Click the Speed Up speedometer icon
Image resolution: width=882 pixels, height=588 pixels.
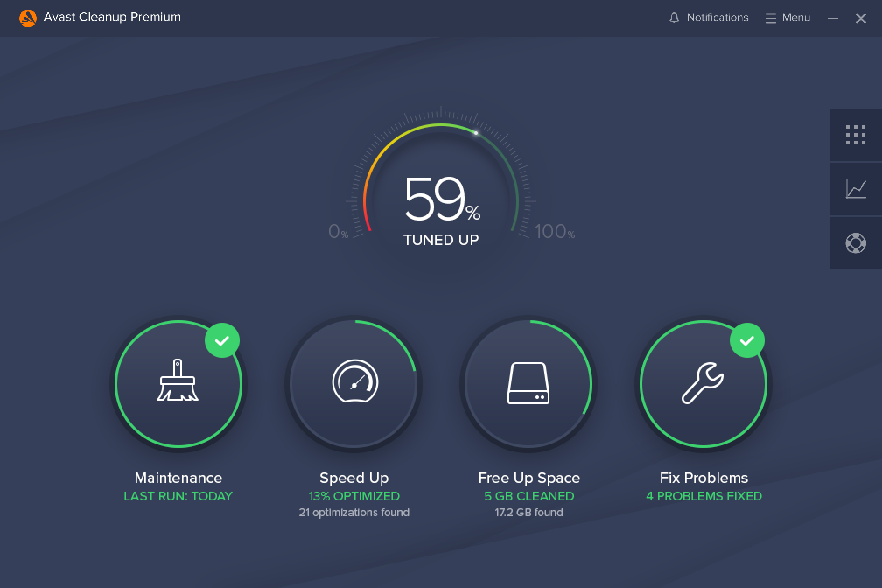pyautogui.click(x=355, y=381)
